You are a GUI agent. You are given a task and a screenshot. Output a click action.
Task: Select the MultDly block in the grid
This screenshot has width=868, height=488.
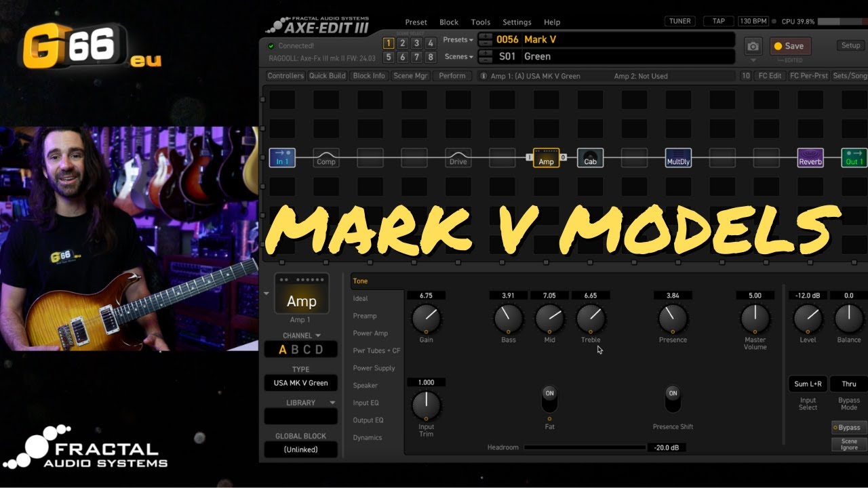pos(678,158)
